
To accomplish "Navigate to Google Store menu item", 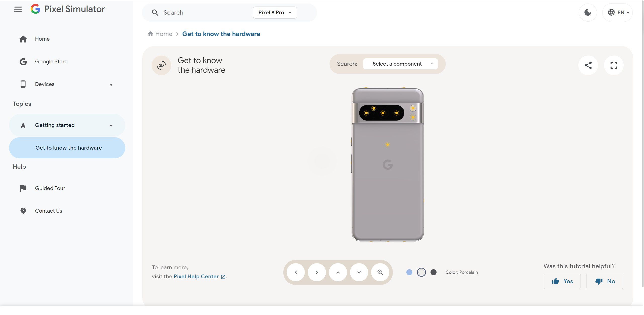I will (x=51, y=62).
